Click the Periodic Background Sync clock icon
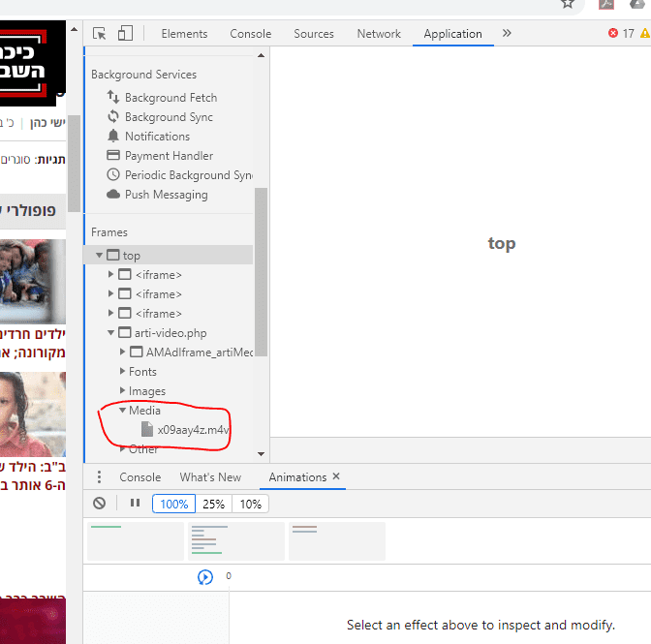 click(113, 174)
